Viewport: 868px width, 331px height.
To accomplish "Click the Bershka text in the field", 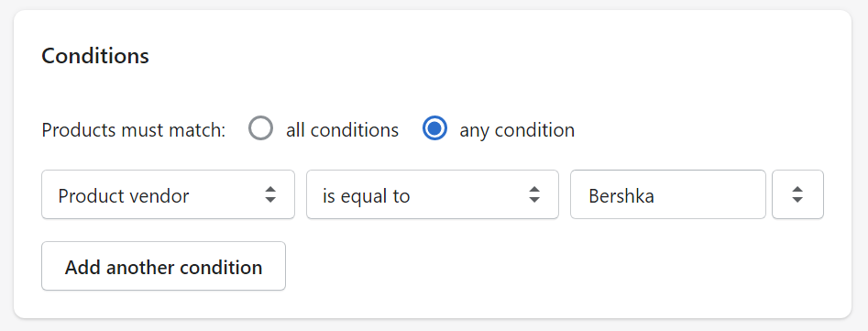I will 621,195.
